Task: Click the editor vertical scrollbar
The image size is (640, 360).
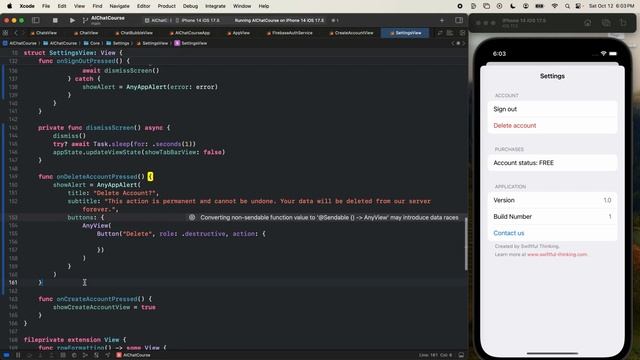Action: click(466, 244)
